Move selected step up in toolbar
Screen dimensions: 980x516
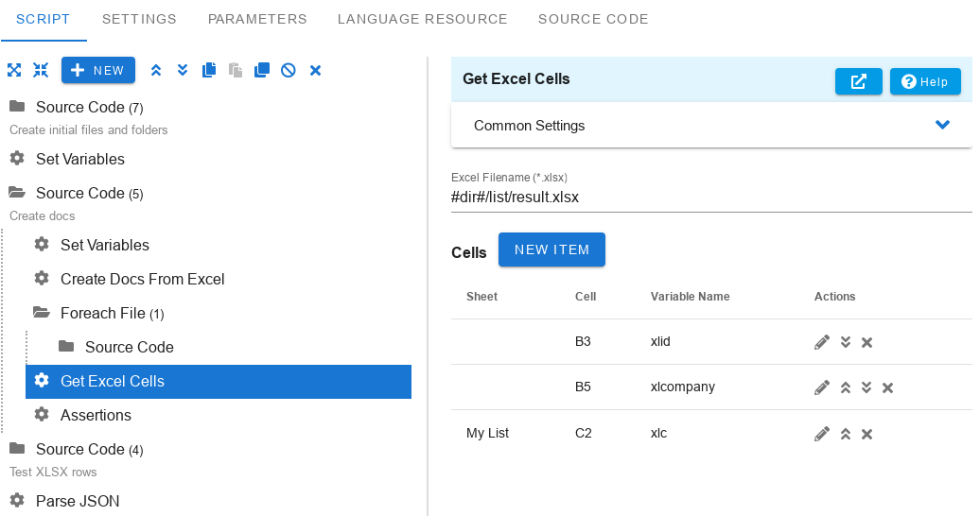[x=156, y=70]
